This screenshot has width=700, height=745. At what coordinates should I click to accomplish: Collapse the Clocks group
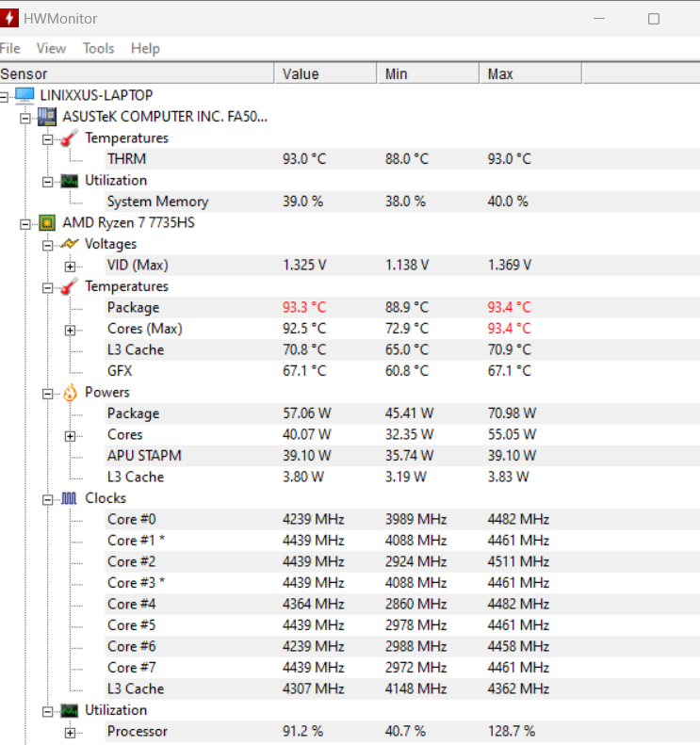(47, 500)
